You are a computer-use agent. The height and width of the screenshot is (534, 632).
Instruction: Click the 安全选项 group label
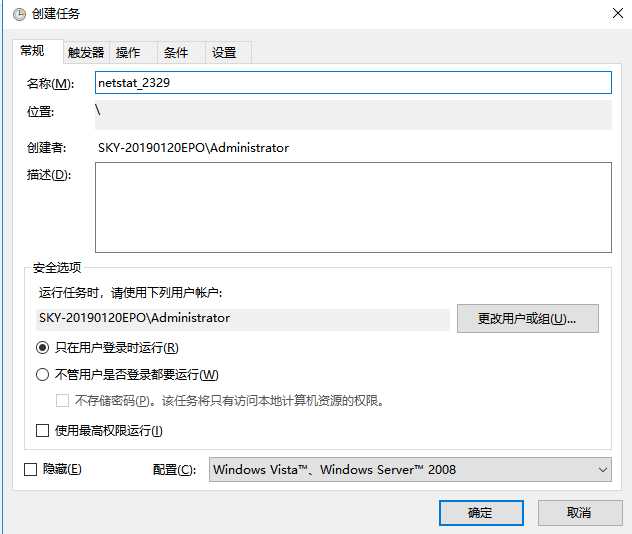point(57,267)
